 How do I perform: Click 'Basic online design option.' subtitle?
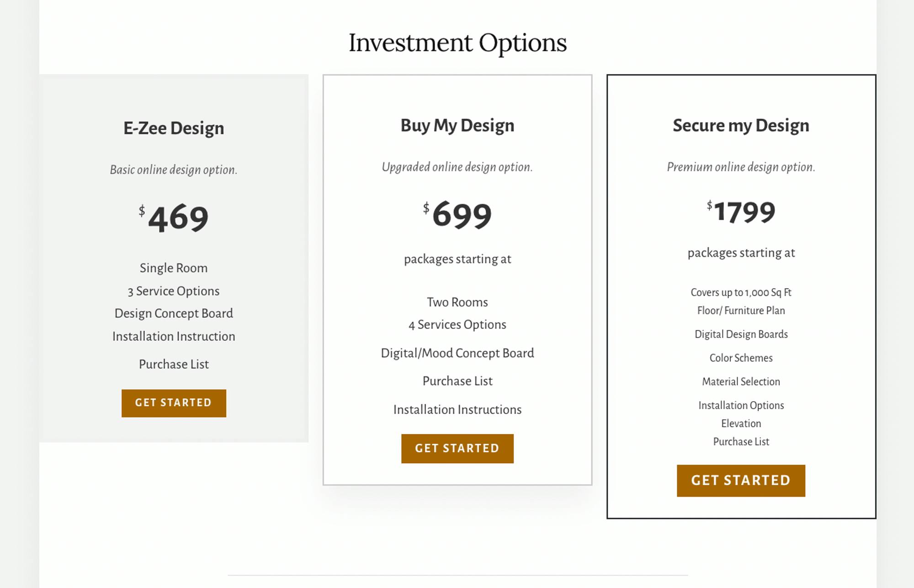click(x=174, y=170)
